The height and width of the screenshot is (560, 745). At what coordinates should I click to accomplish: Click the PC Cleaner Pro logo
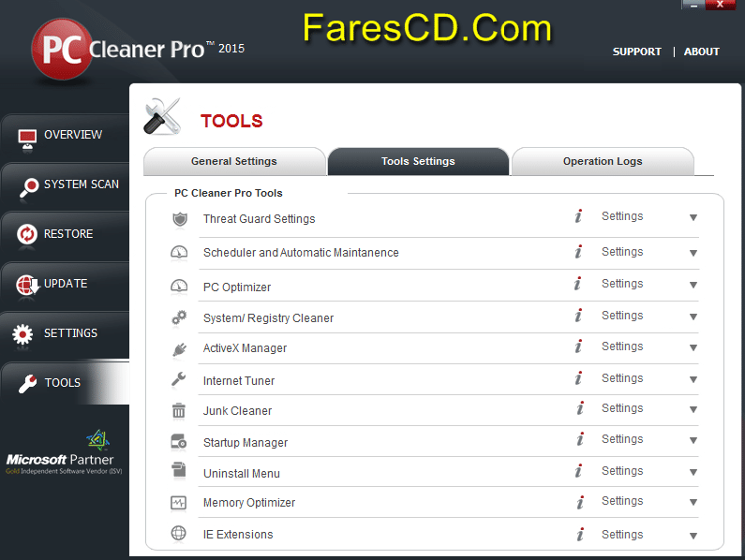coord(138,49)
